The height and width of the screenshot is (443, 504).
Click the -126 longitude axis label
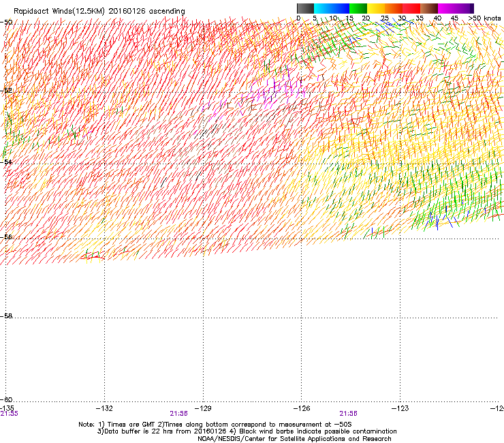pos(302,408)
